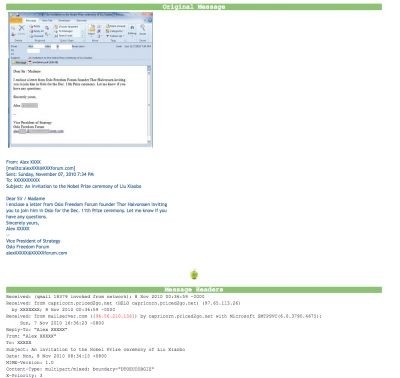Click the 'Sent: Sunday, November 07, 2010' line
Image resolution: width=400 pixels, height=378 pixels.
click(x=50, y=174)
